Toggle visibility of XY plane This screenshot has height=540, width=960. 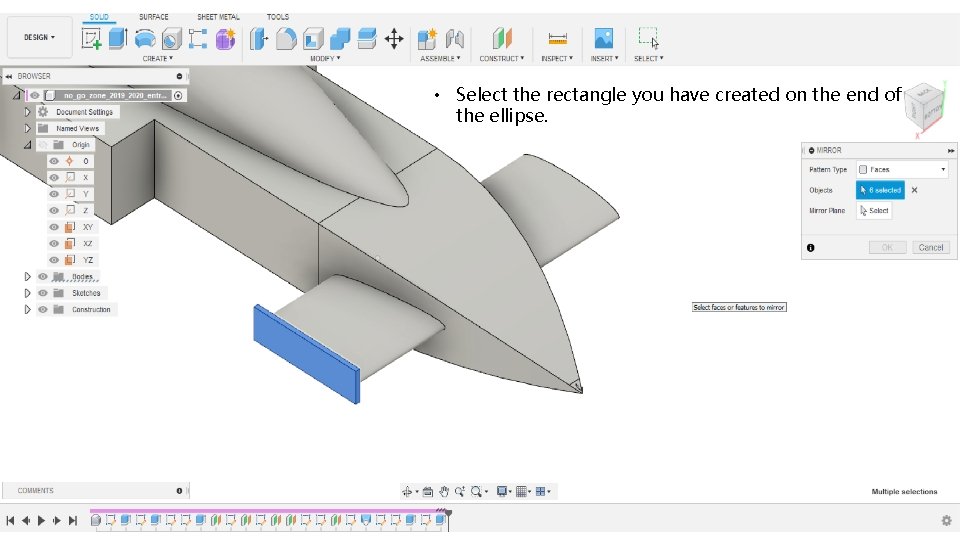(x=54, y=227)
